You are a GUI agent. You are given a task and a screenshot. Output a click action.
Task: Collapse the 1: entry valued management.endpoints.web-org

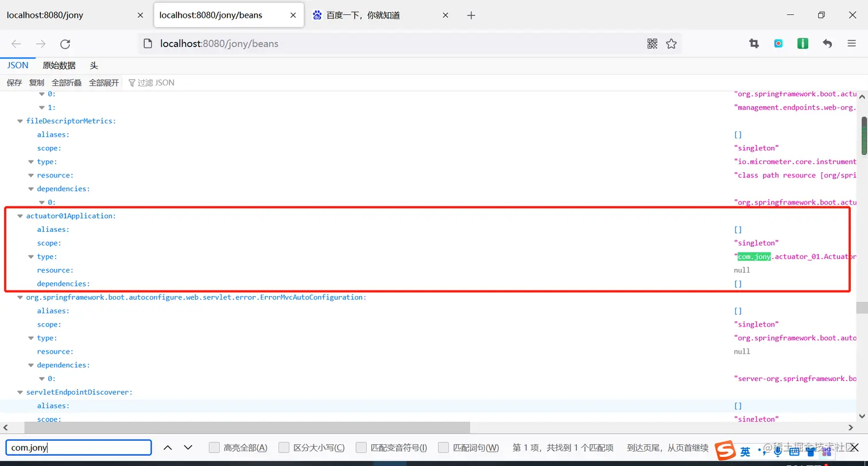click(42, 107)
